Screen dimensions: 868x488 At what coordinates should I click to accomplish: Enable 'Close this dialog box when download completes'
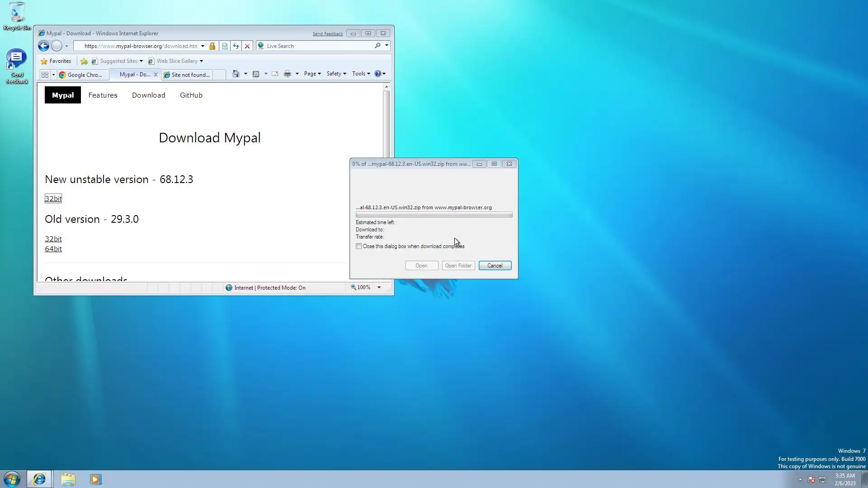coord(359,246)
